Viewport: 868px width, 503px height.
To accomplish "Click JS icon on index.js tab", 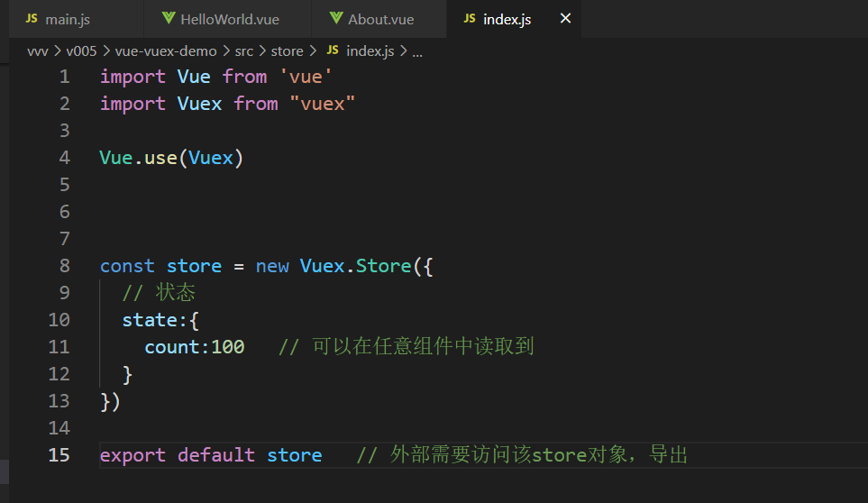I will [470, 19].
